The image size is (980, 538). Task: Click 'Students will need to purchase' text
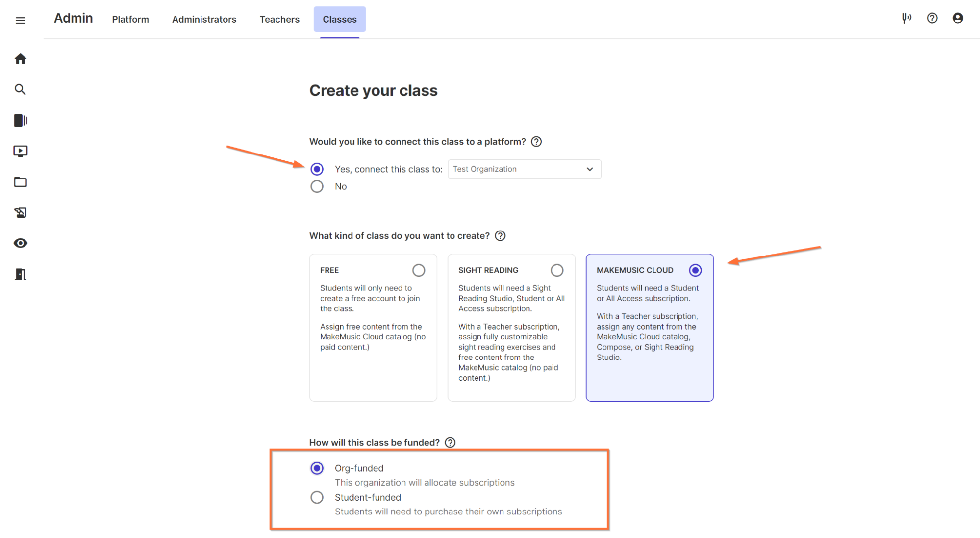[448, 512]
